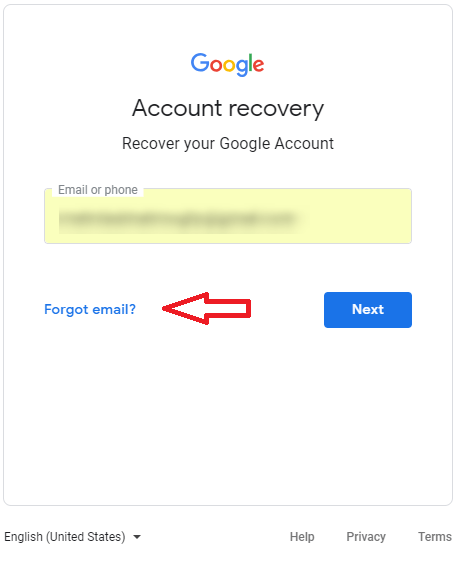
Task: Click the Forgot email? link
Action: (x=90, y=309)
